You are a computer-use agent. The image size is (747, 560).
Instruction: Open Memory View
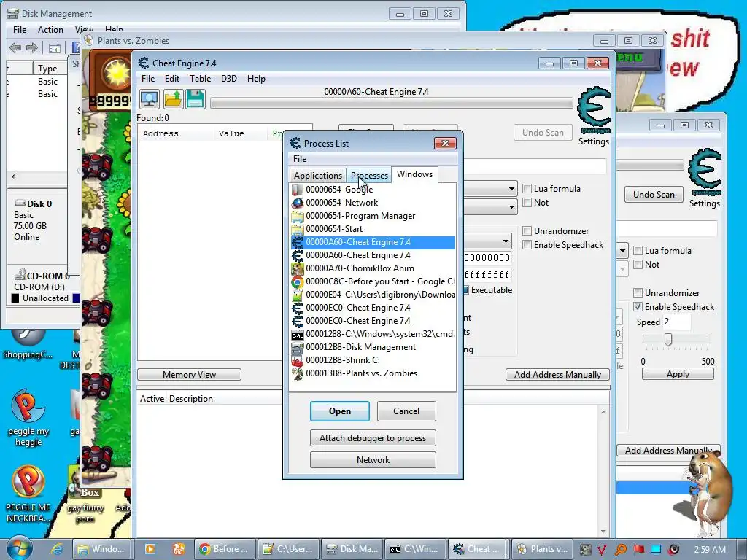coord(189,375)
